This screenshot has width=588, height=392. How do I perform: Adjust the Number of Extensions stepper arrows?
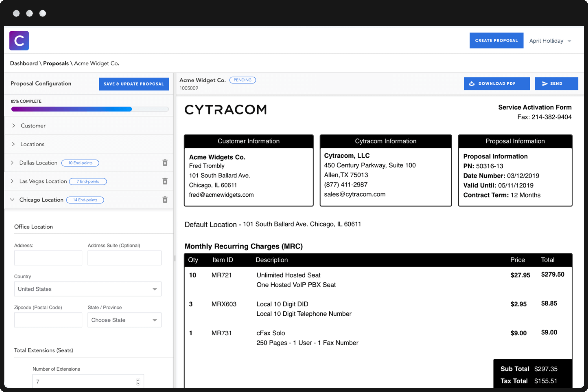(x=138, y=382)
